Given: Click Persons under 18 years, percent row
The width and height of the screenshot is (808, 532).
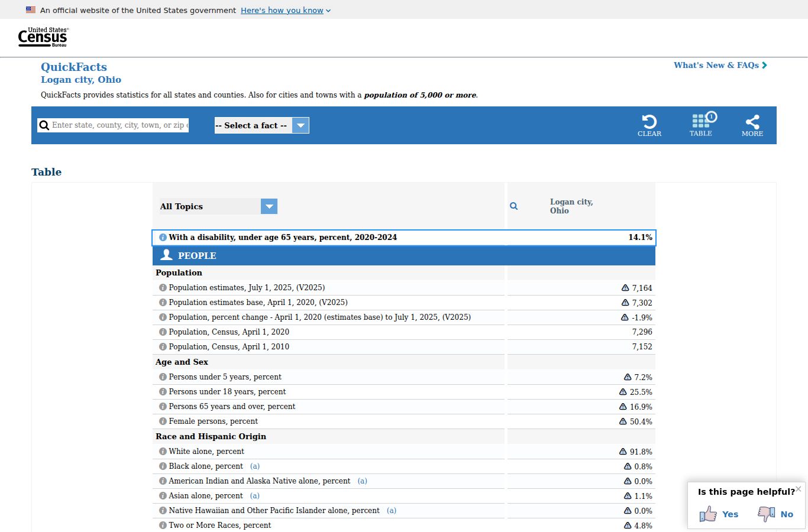Looking at the screenshot, I should [404, 392].
